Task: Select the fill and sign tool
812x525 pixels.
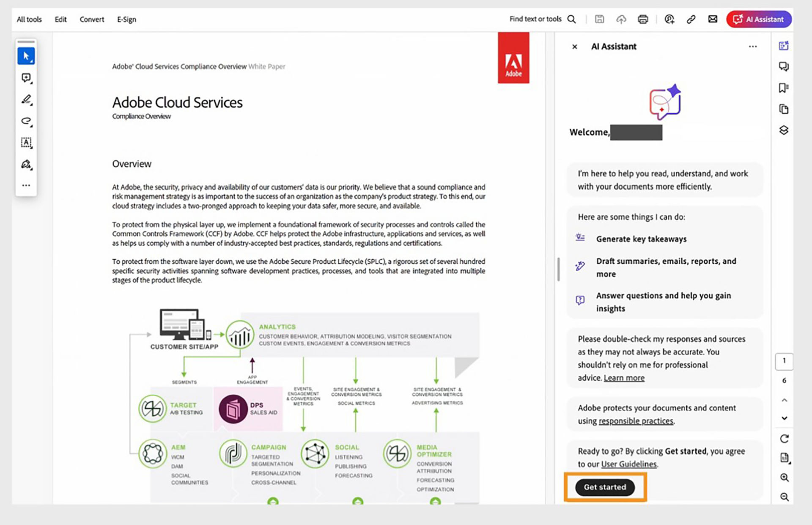Action: click(x=26, y=164)
